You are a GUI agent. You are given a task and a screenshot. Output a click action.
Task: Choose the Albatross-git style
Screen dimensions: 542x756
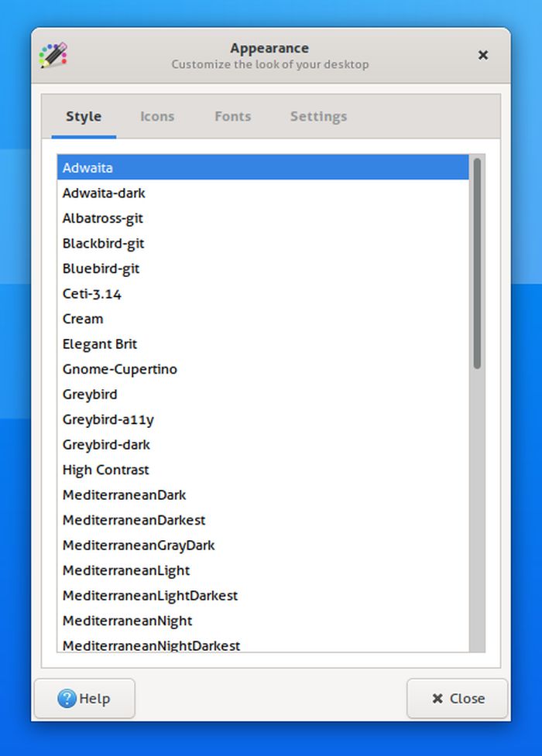click(x=102, y=218)
